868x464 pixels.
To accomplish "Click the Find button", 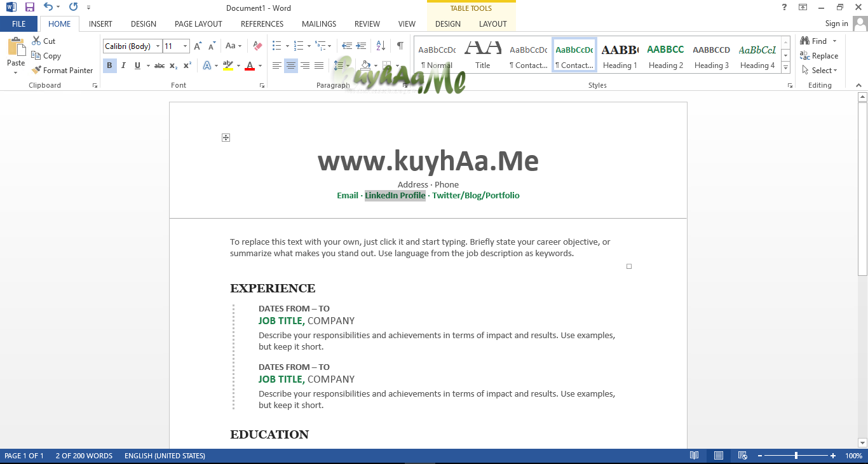I will click(x=815, y=41).
